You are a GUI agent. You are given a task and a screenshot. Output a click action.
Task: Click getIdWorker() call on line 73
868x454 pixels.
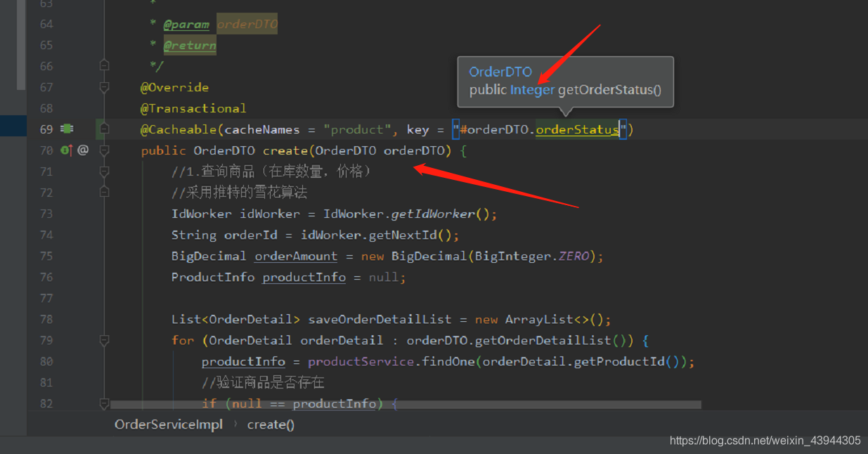pyautogui.click(x=444, y=214)
